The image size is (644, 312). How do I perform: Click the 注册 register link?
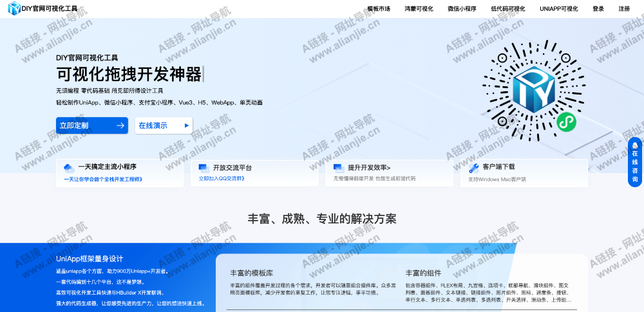(624, 9)
